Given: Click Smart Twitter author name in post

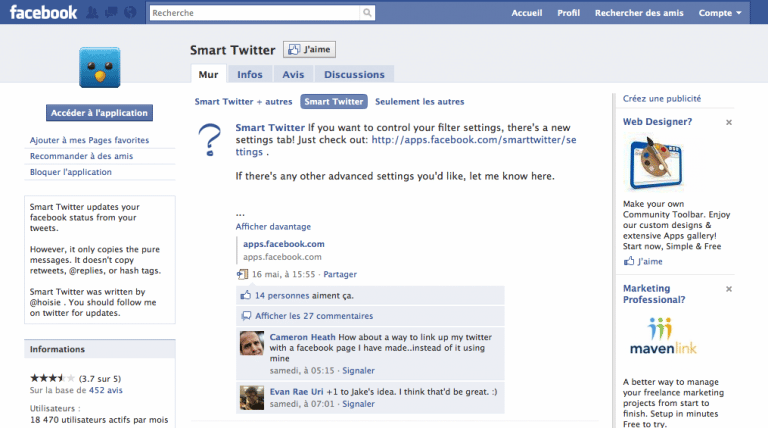Looking at the screenshot, I should (x=270, y=127).
